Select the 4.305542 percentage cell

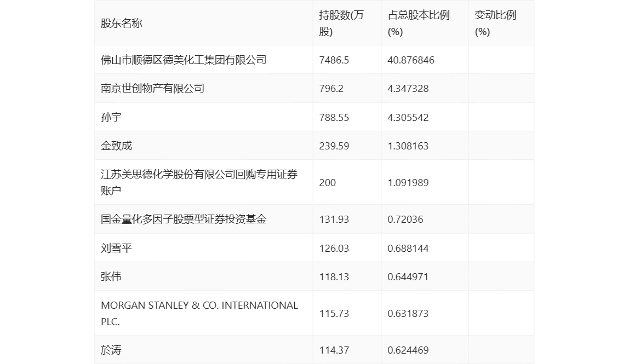pyautogui.click(x=408, y=118)
